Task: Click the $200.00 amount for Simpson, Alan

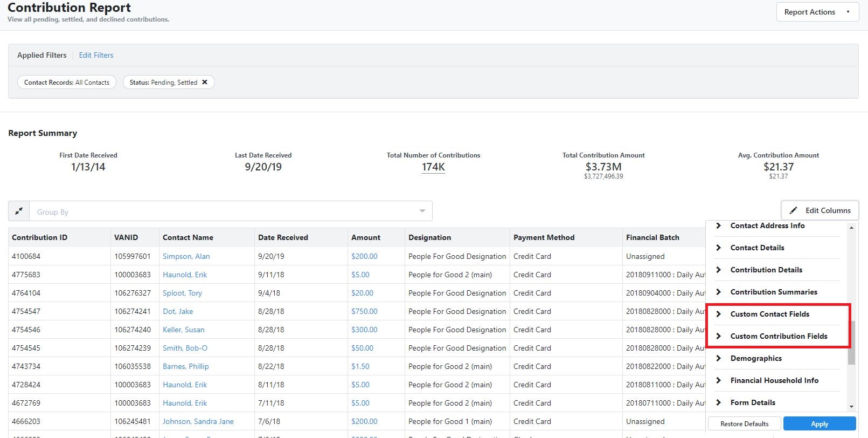Action: coord(364,256)
